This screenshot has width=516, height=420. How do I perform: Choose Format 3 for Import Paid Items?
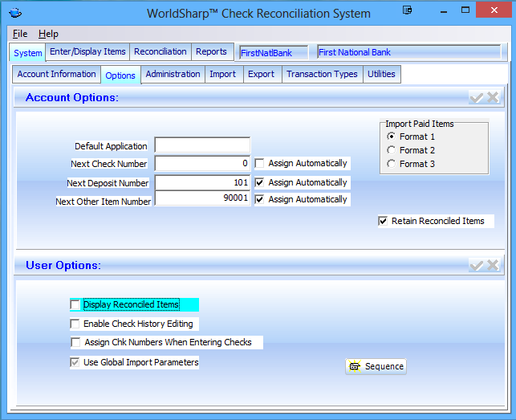392,164
